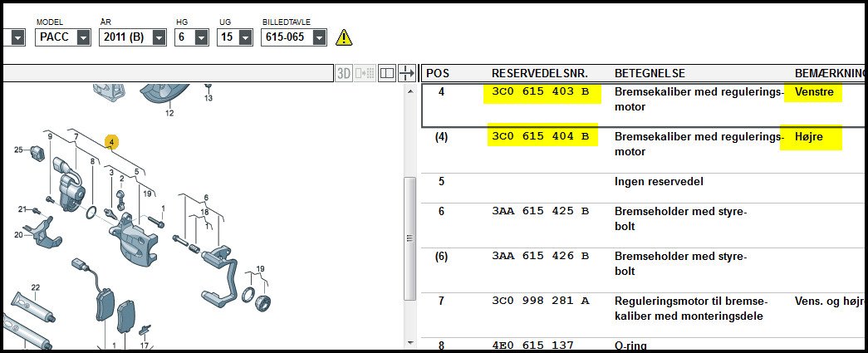Click the 3D view icon

click(344, 73)
